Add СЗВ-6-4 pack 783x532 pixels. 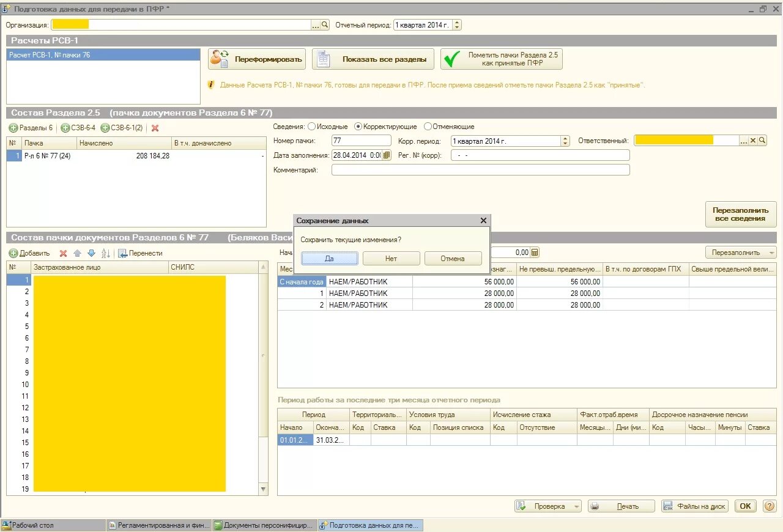[x=78, y=128]
